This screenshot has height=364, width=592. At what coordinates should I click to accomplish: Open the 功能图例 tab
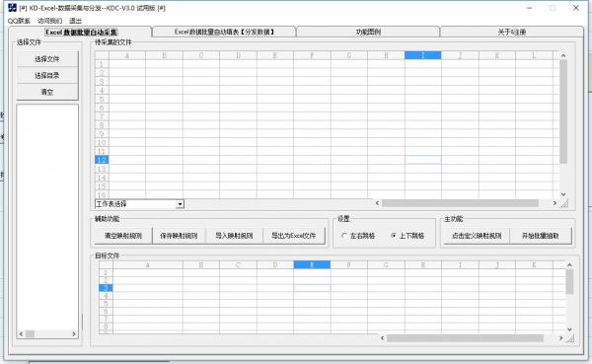click(x=368, y=33)
